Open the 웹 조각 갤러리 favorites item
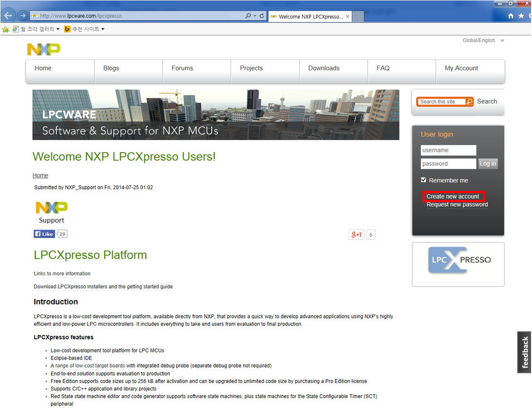The height and width of the screenshot is (413, 532). 33,29
